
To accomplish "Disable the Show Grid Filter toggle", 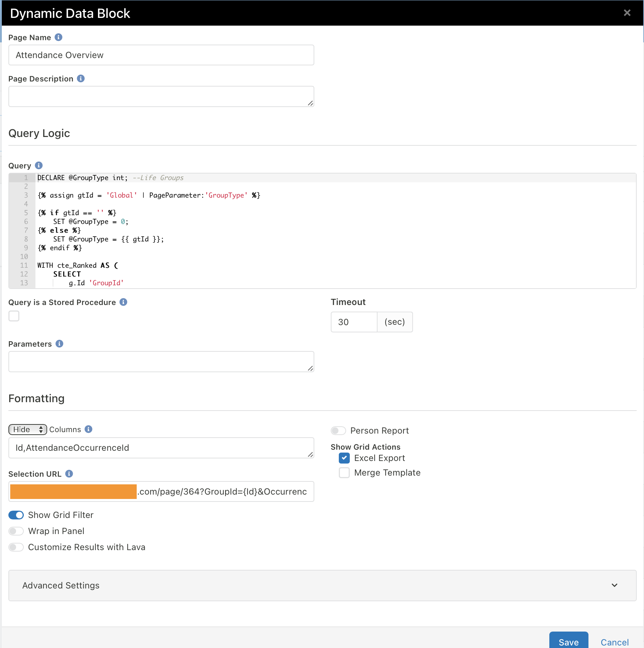I will pyautogui.click(x=16, y=515).
